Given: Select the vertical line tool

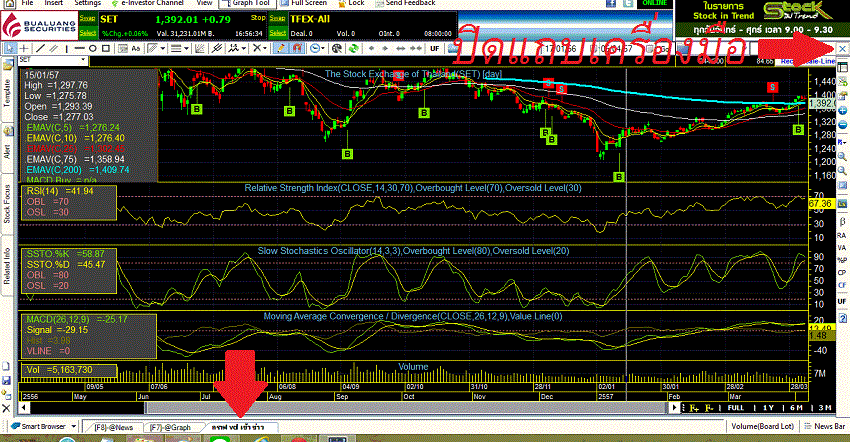Looking at the screenshot, I should coord(67,49).
